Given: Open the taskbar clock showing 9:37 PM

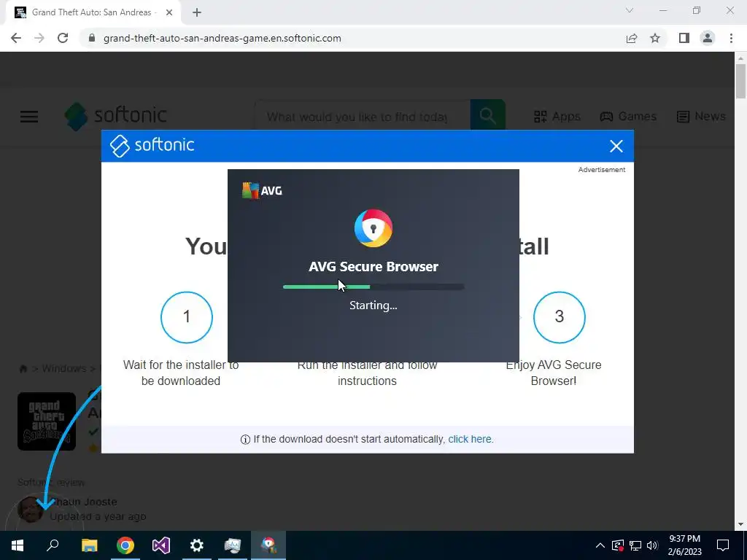Looking at the screenshot, I should pos(684,545).
